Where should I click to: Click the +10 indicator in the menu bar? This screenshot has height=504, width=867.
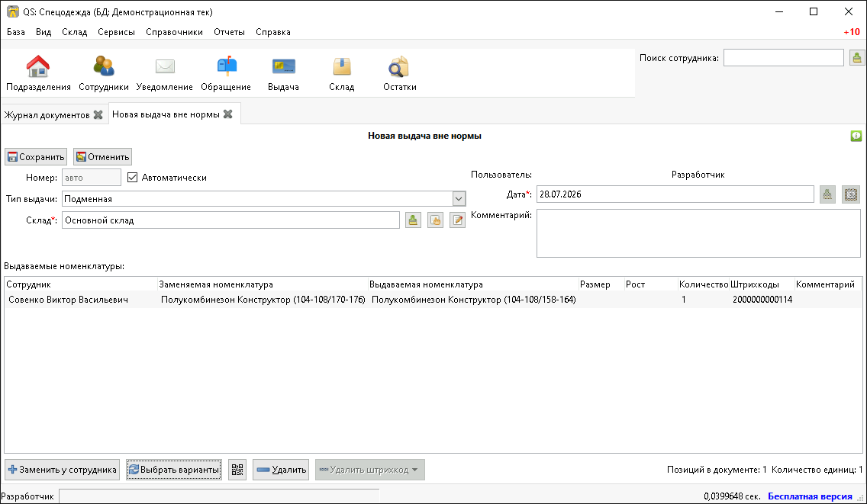tap(852, 32)
